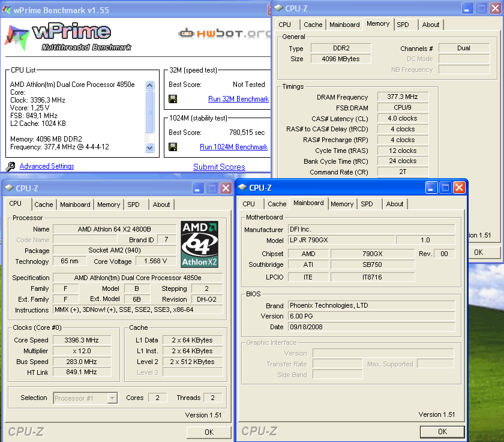The width and height of the screenshot is (504, 442).
Task: Click the AMD Athlon X2 logo image
Action: tap(199, 244)
